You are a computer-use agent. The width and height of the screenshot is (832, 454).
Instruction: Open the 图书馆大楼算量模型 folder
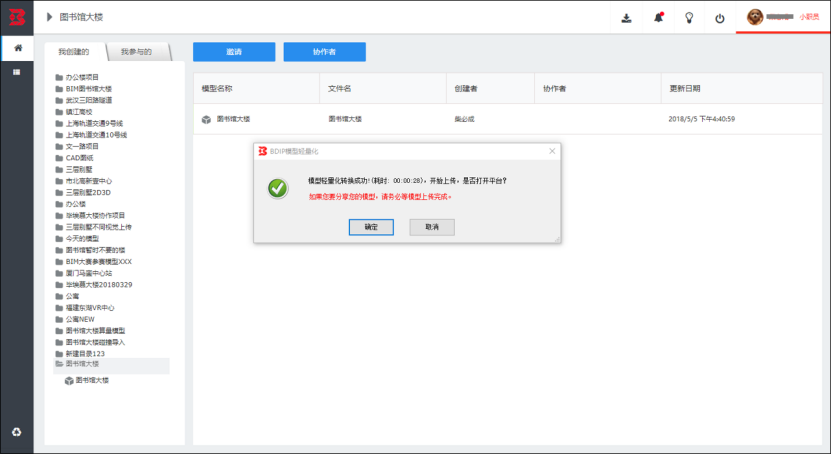pos(96,331)
